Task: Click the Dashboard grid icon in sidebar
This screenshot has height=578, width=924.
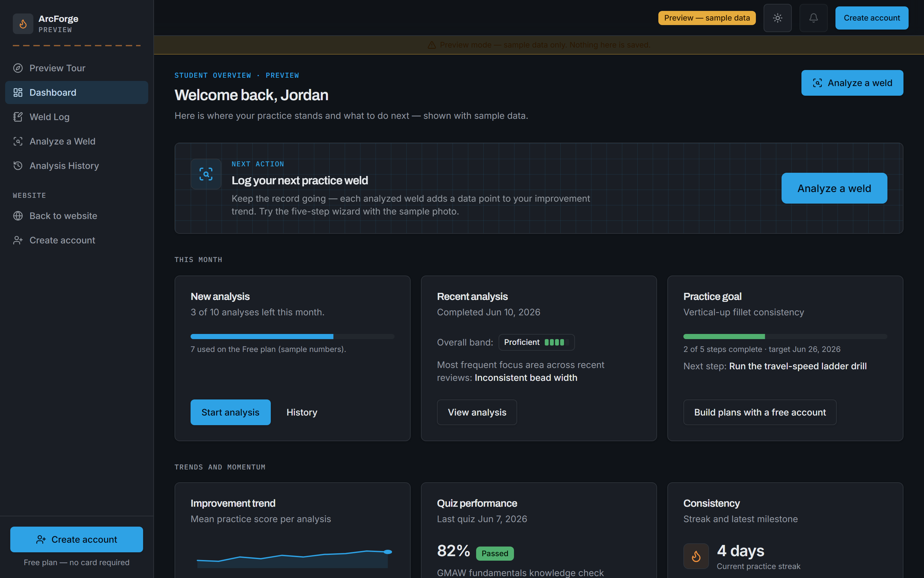Action: click(x=18, y=92)
